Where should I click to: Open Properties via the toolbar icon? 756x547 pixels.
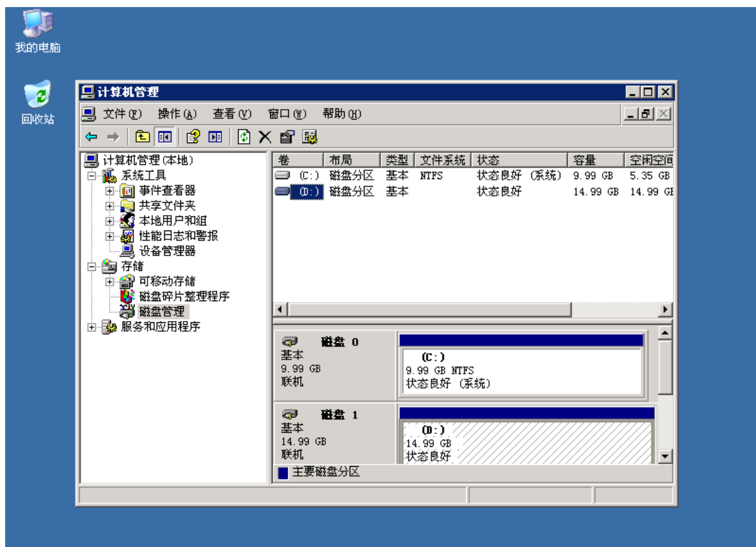288,136
